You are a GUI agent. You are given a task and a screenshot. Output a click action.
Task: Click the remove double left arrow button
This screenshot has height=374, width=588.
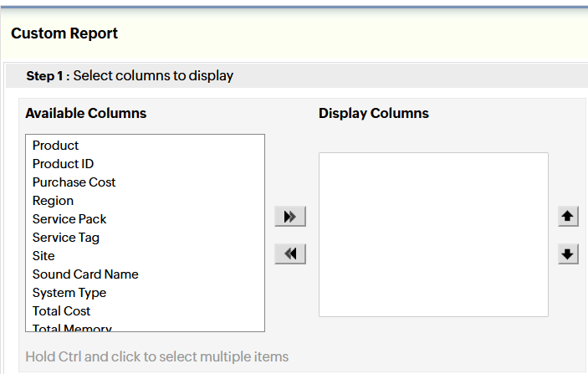(290, 254)
